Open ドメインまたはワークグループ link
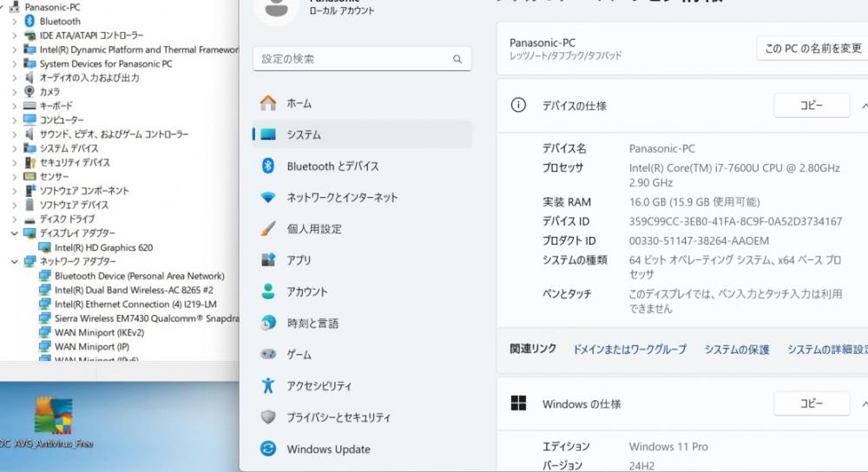868x472 pixels. click(x=629, y=349)
